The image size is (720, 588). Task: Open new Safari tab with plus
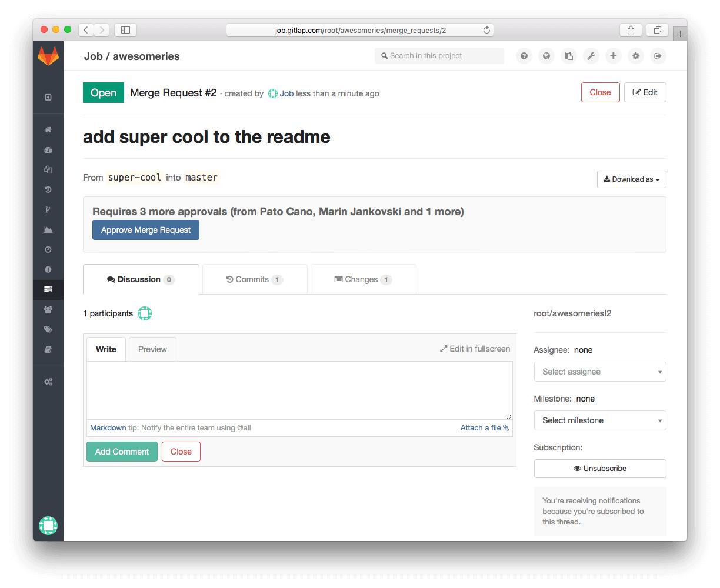coord(680,34)
